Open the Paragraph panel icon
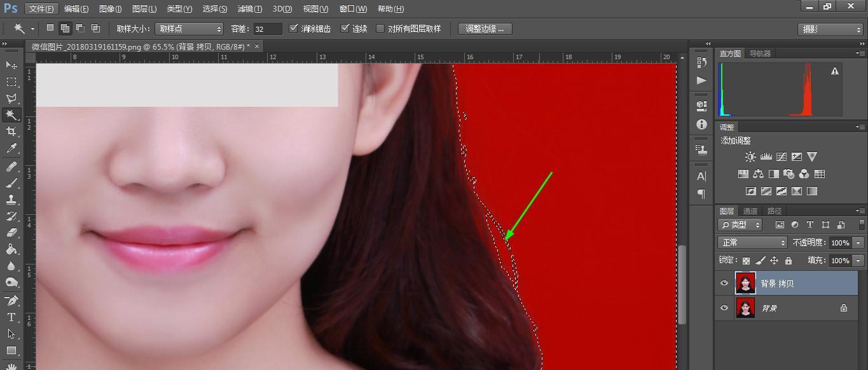The width and height of the screenshot is (868, 370). pyautogui.click(x=701, y=194)
